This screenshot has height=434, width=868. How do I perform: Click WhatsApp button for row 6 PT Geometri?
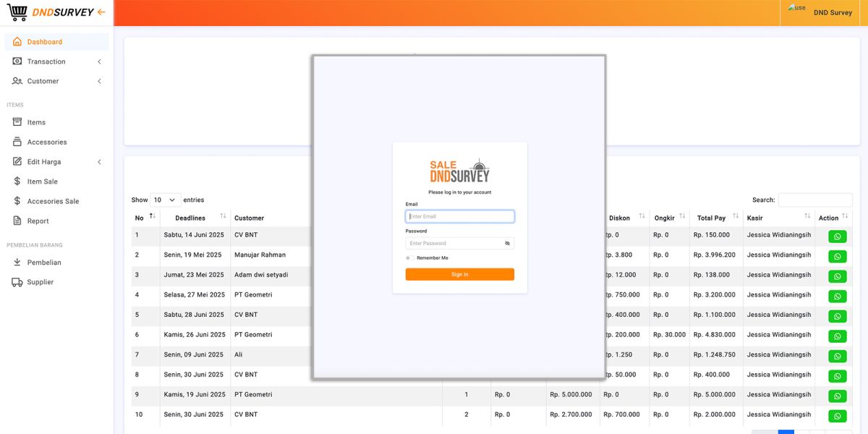point(837,336)
